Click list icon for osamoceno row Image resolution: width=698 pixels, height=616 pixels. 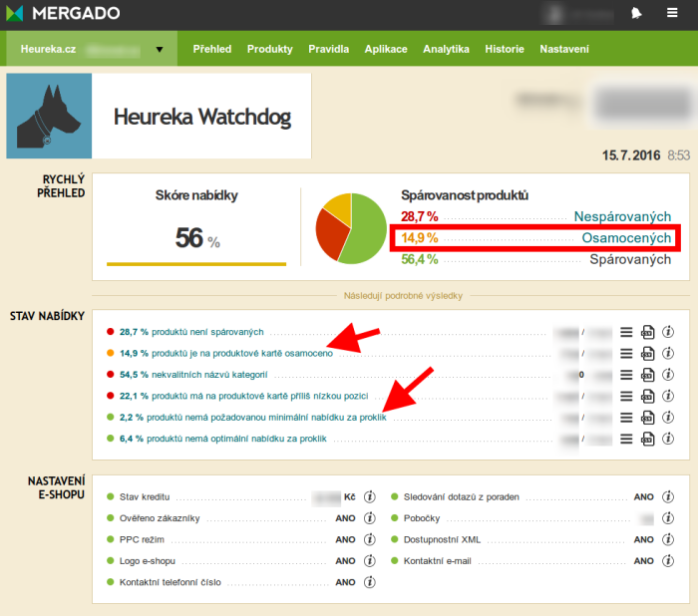(626, 354)
